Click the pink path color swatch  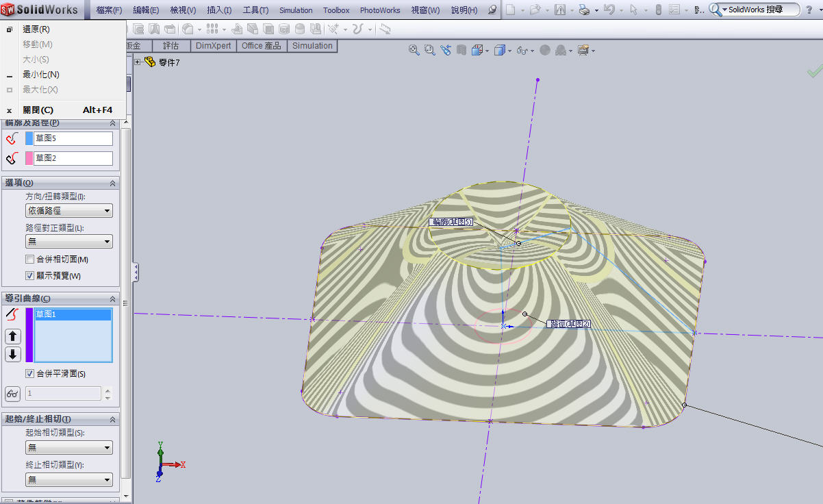pos(29,158)
